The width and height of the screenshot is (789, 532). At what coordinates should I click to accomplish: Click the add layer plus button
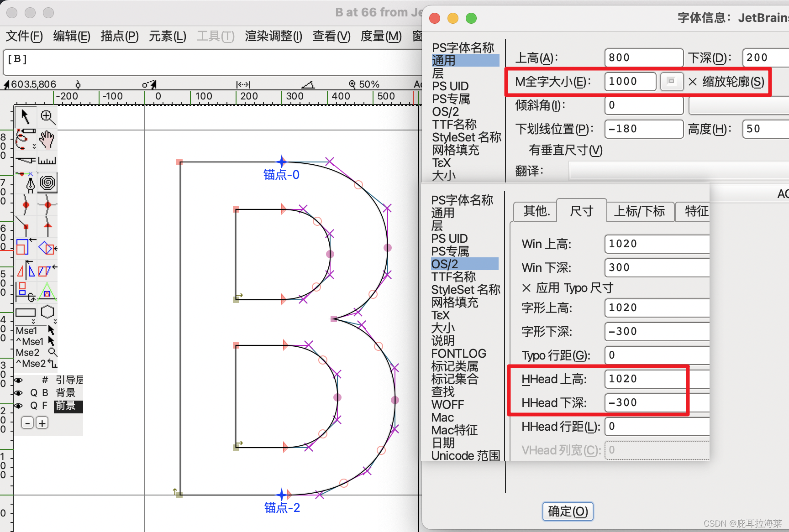click(42, 423)
